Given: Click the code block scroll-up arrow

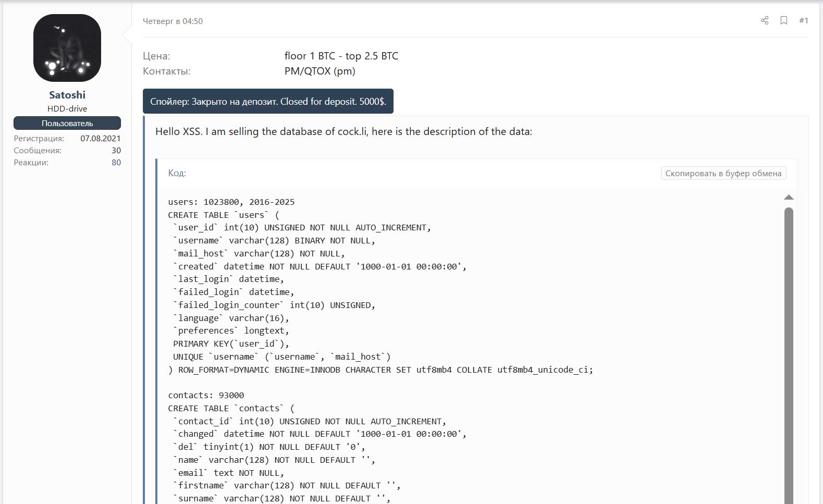Looking at the screenshot, I should click(x=789, y=197).
